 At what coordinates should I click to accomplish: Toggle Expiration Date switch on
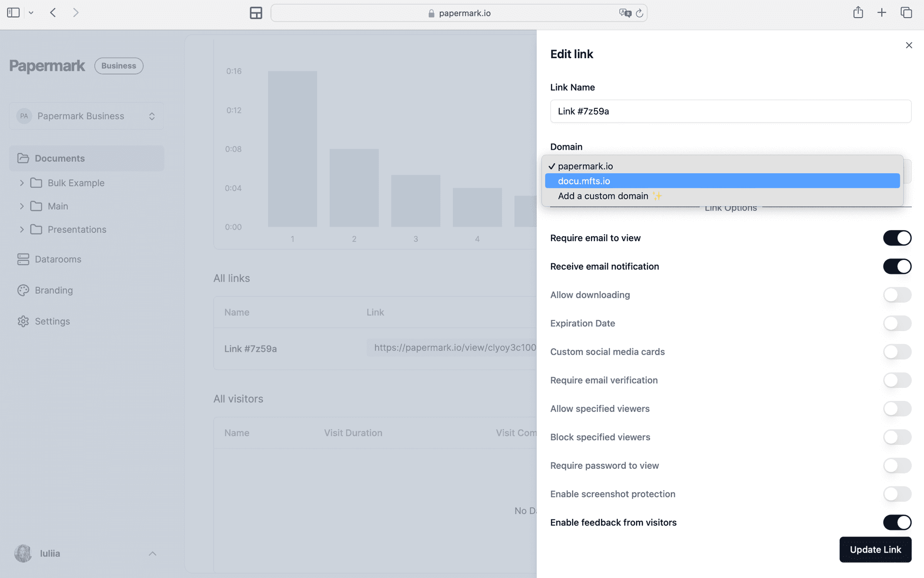coord(897,323)
